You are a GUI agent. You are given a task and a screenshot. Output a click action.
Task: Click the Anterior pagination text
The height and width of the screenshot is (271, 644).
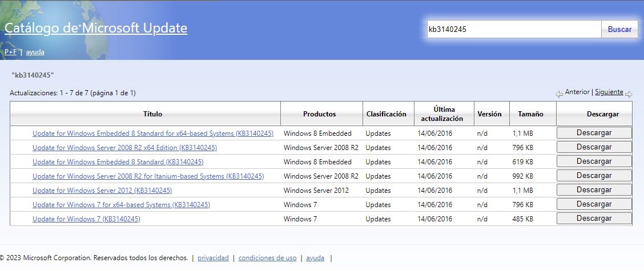(x=577, y=92)
